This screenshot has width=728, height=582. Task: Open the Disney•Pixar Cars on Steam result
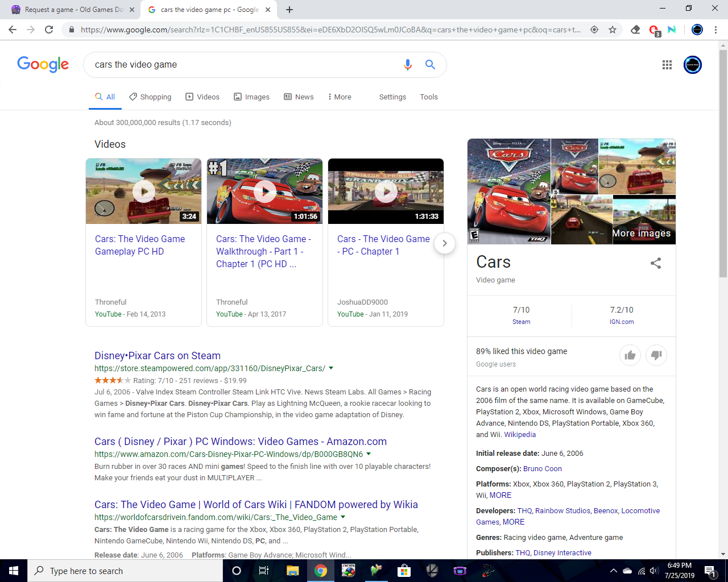tap(158, 356)
